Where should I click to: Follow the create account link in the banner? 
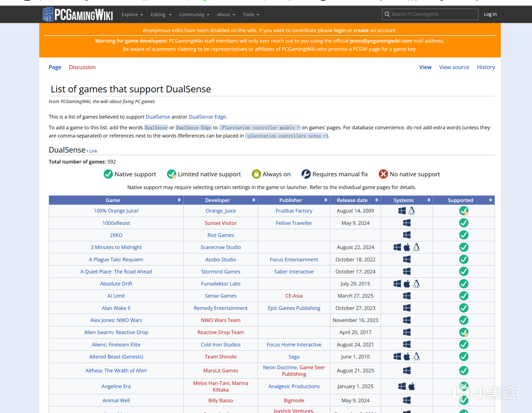click(x=361, y=30)
